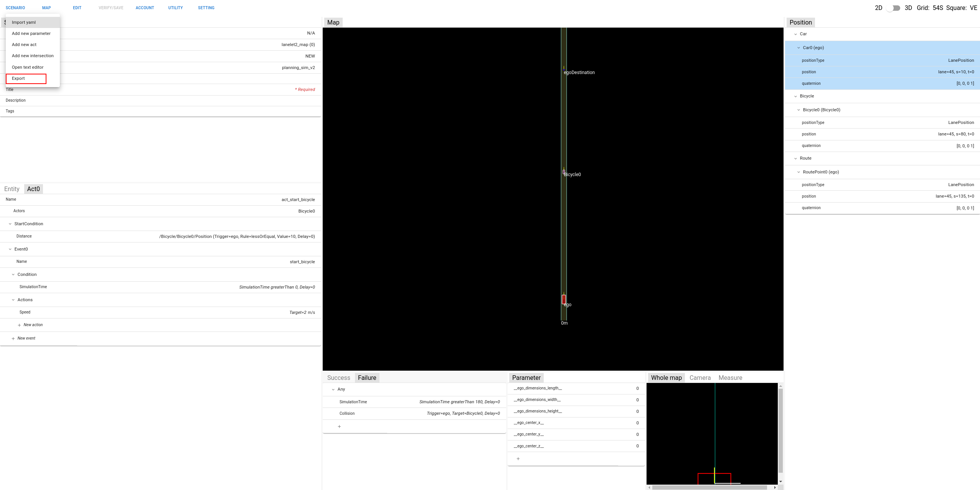Collapse the StartCondition section

pyautogui.click(x=10, y=224)
